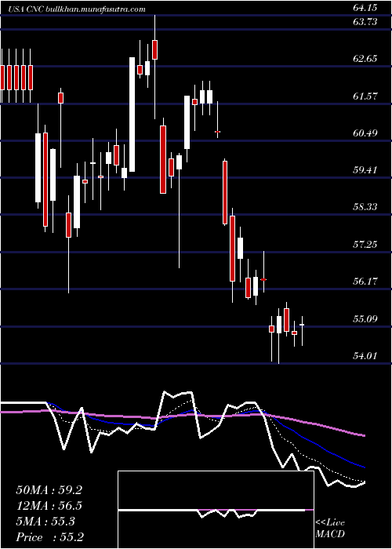This screenshot has height=549, width=392.
Task: Click the 63.73 price label
Action: (365, 22)
